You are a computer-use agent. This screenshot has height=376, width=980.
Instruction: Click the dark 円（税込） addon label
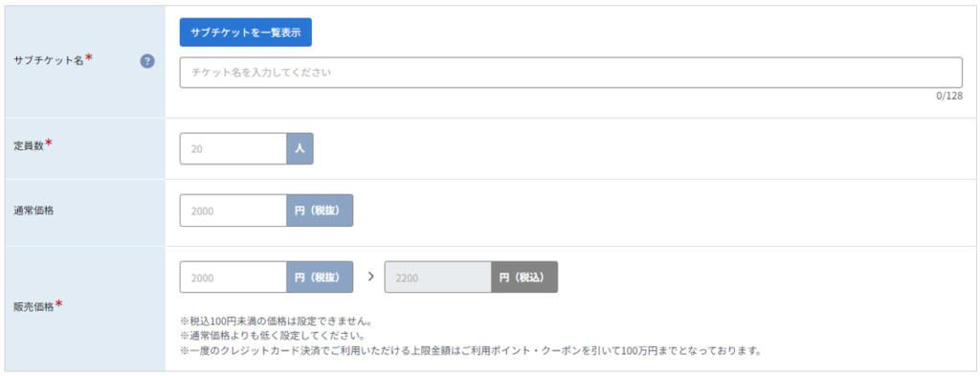(524, 277)
